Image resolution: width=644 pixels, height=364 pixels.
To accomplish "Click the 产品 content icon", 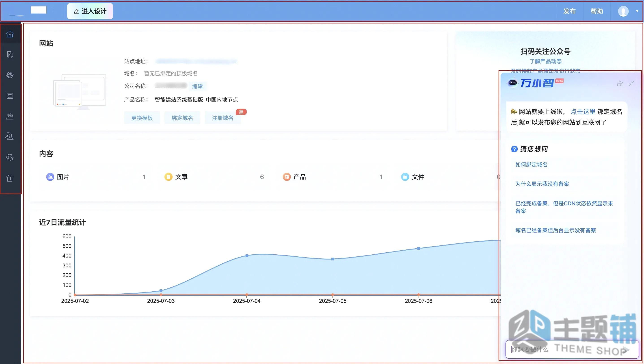I will 287,177.
